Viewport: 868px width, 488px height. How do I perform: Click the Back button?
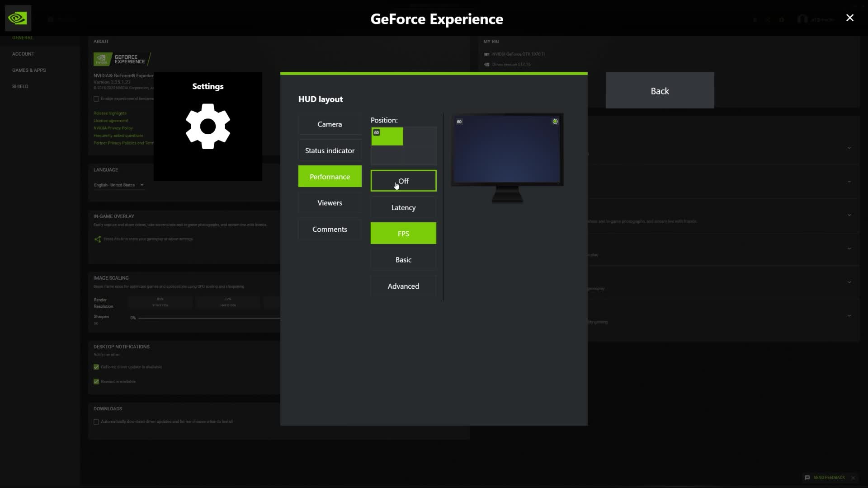[x=660, y=90]
